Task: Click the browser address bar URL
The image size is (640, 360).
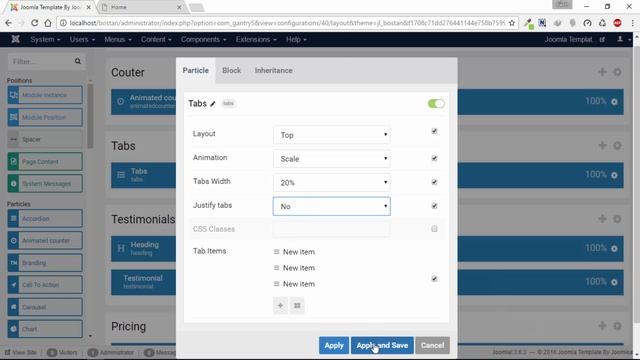Action: (x=287, y=23)
